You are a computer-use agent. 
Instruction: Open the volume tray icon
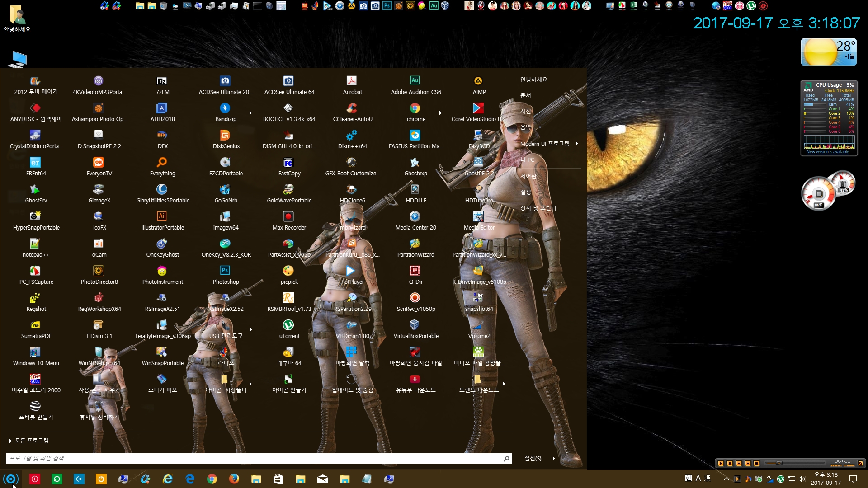[802, 479]
